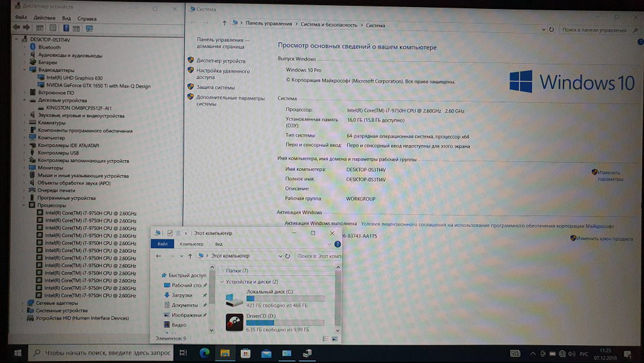This screenshot has height=363, width=644.
Task: Open Действие menu in Device Manager
Action: coord(44,18)
